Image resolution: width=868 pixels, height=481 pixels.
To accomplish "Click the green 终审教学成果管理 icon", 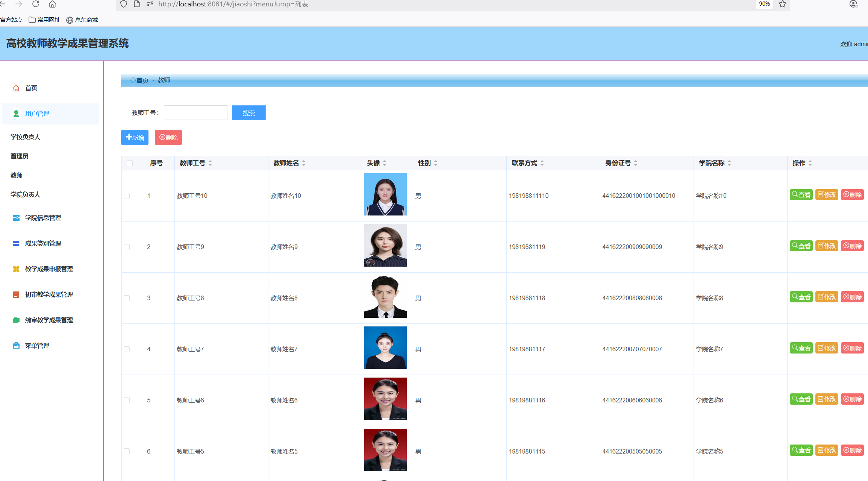I will pos(16,320).
